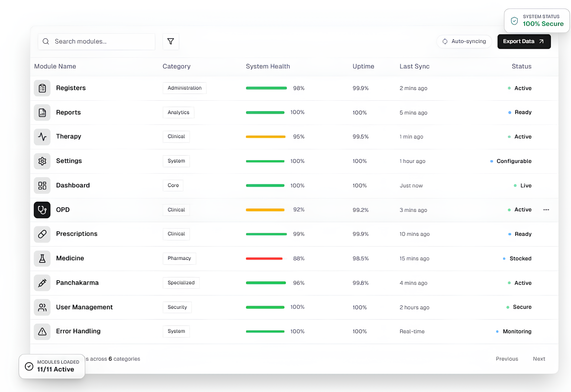
Task: Open the Pharmacy category filter chip
Action: pyautogui.click(x=179, y=258)
